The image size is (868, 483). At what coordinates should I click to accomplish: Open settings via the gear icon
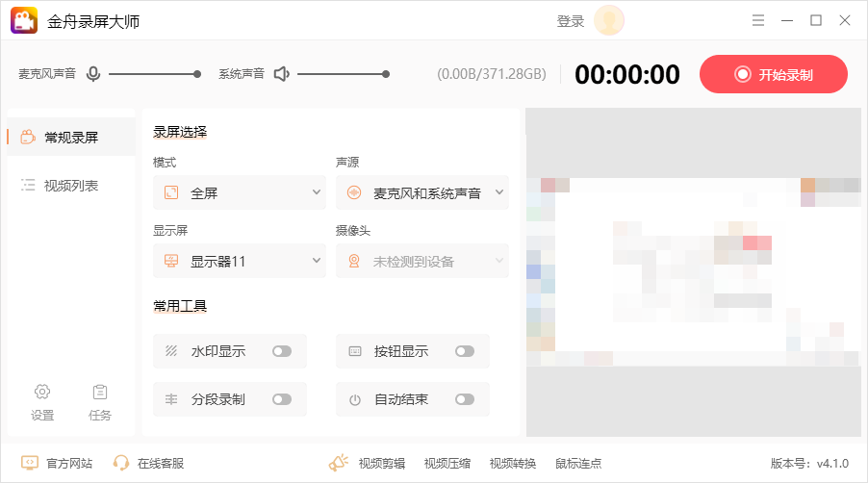(x=42, y=392)
